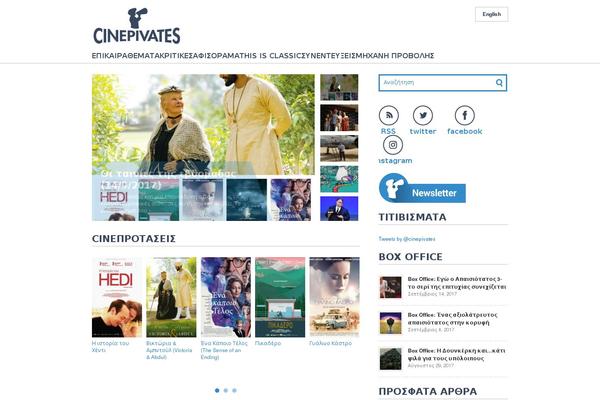Image resolution: width=600 pixels, height=400 pixels.
Task: Open the ΚΡΙΤΙΚΕΣ menu item
Action: point(174,56)
